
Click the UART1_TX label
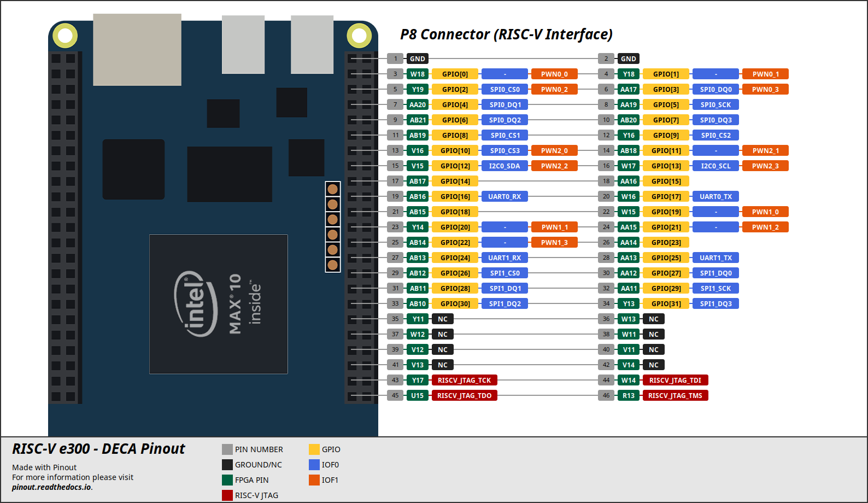715,258
